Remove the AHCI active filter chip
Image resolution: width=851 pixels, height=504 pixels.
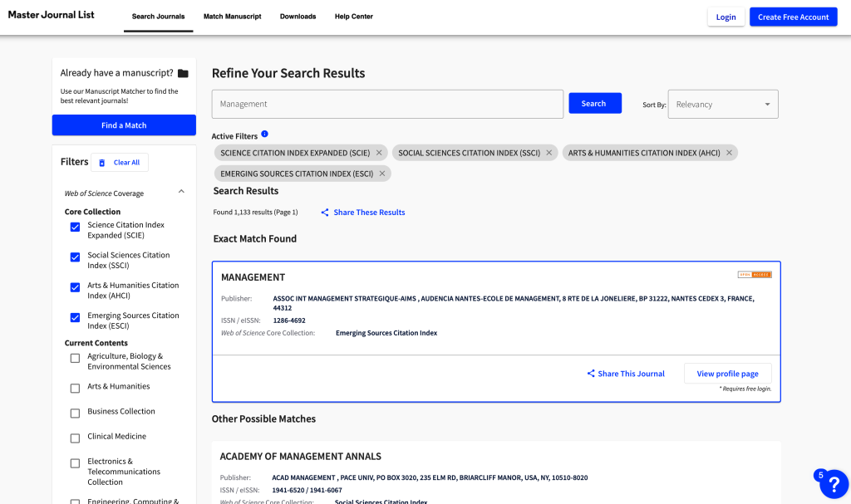[x=729, y=153]
